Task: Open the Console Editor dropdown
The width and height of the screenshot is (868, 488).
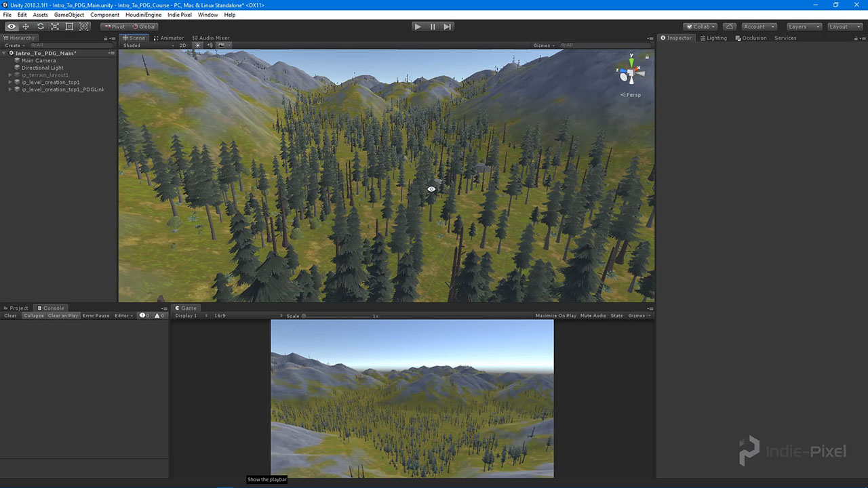Action: (x=124, y=316)
